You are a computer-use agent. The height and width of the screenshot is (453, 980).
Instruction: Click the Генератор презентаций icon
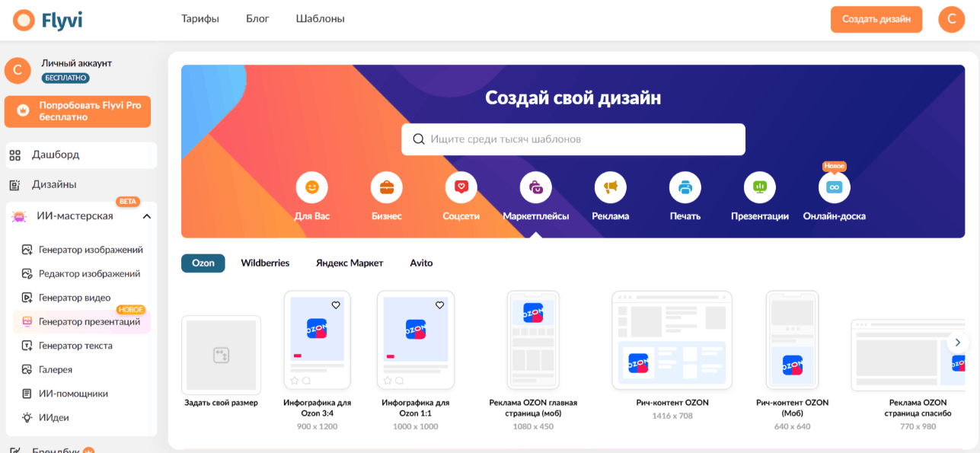(27, 322)
